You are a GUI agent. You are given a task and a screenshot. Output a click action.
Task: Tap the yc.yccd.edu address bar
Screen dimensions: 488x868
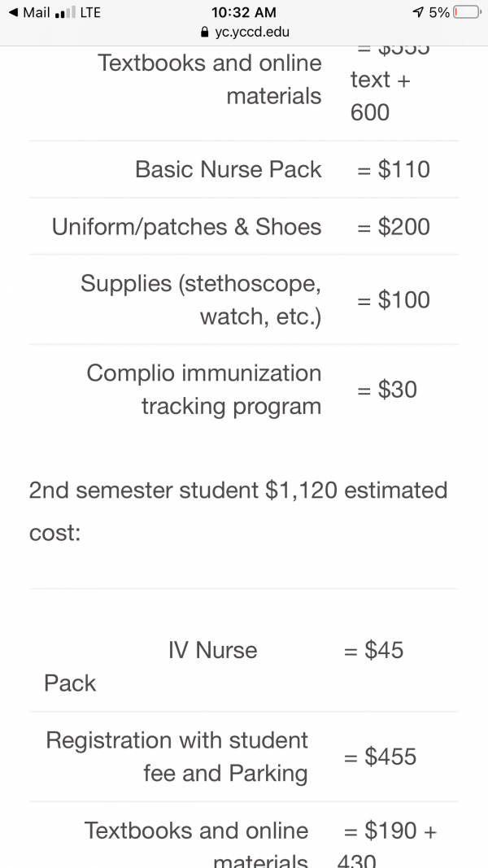pos(245,32)
